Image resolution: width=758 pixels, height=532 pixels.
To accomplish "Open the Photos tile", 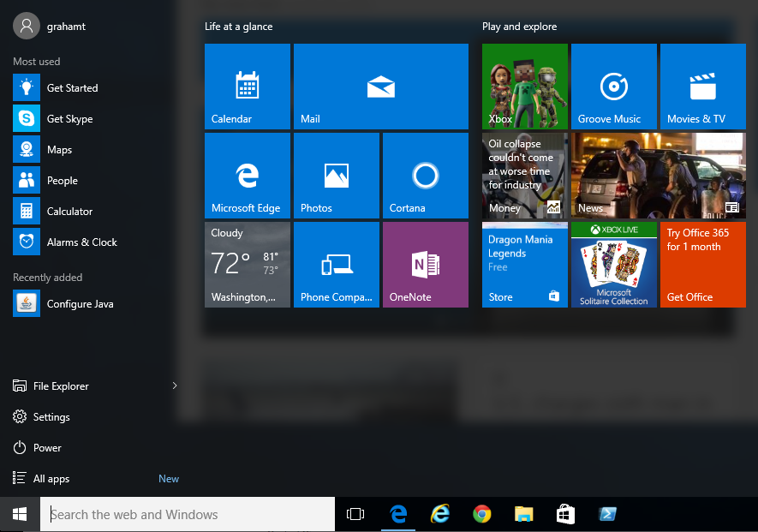I will [336, 175].
